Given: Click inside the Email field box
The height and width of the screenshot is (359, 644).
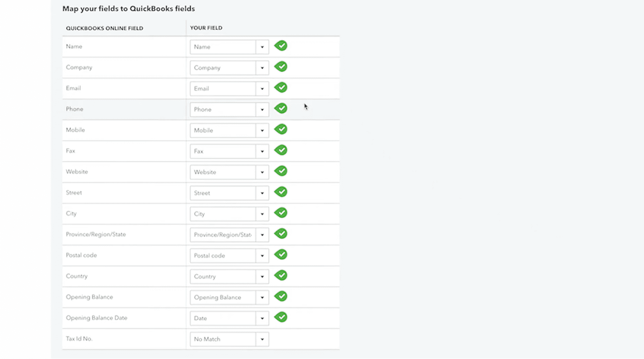Looking at the screenshot, I should (222, 88).
